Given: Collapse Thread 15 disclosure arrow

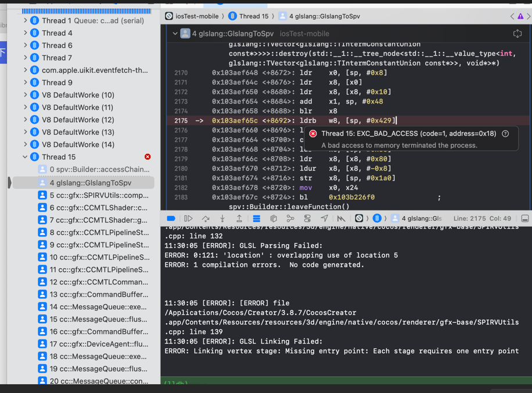Looking at the screenshot, I should click(x=25, y=157).
